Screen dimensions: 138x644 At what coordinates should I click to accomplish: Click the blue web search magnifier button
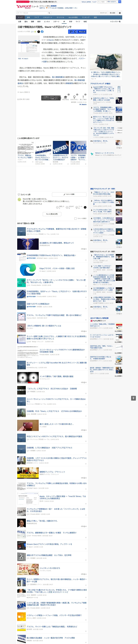(x=120, y=2)
